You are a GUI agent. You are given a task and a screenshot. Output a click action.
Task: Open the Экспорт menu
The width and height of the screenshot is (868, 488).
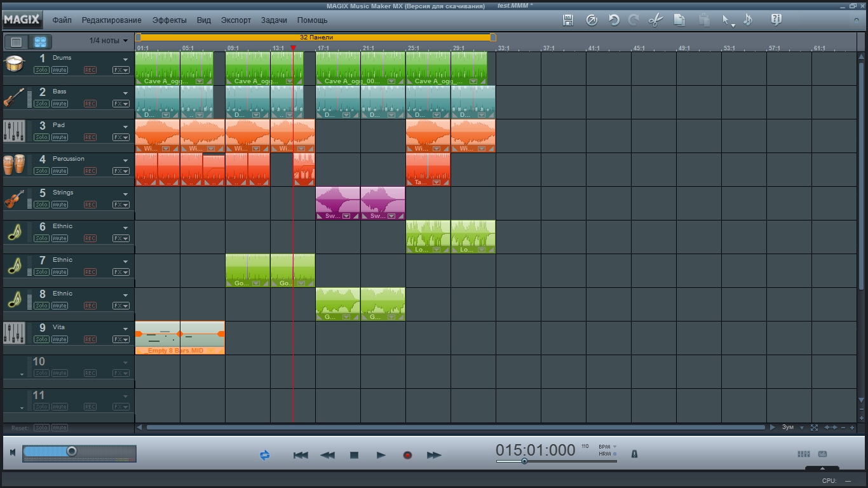click(x=236, y=20)
